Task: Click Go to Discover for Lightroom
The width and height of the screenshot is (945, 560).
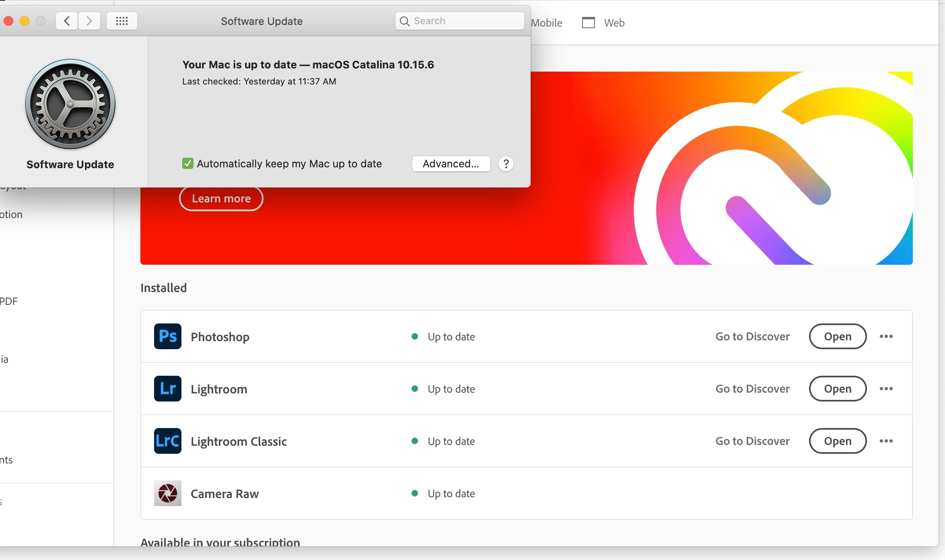Action: pos(752,389)
